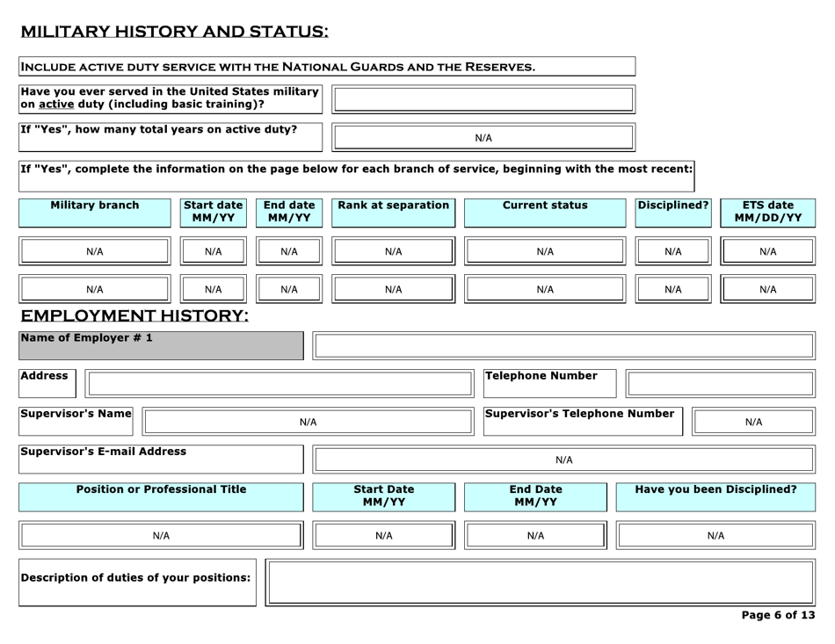Click the military active duty service answer field
This screenshot has height=644, width=835.
[483, 99]
